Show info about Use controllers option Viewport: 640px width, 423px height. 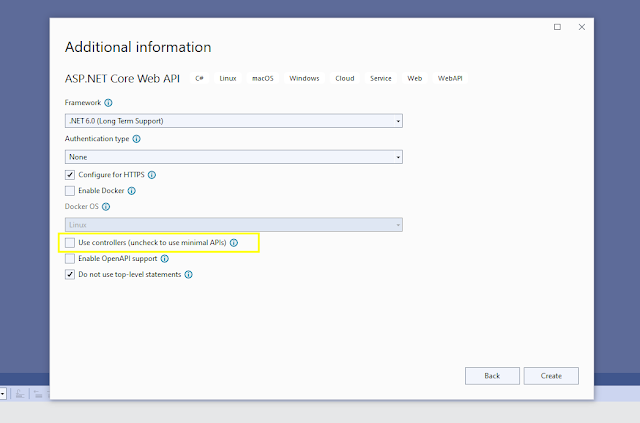233,243
